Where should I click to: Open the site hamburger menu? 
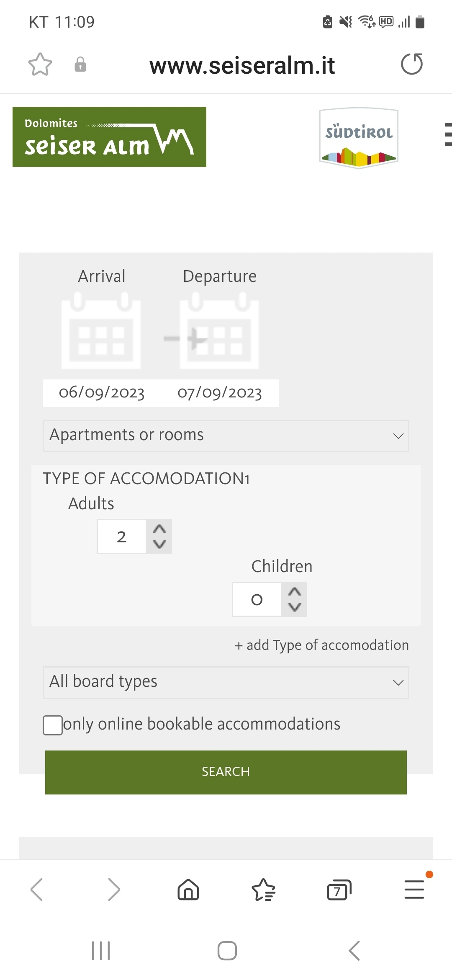(447, 134)
